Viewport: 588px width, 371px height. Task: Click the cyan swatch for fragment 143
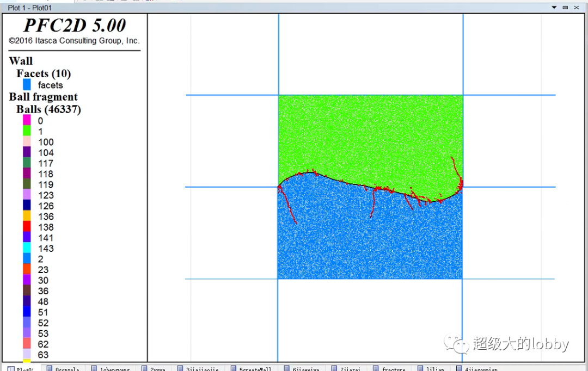pos(27,248)
